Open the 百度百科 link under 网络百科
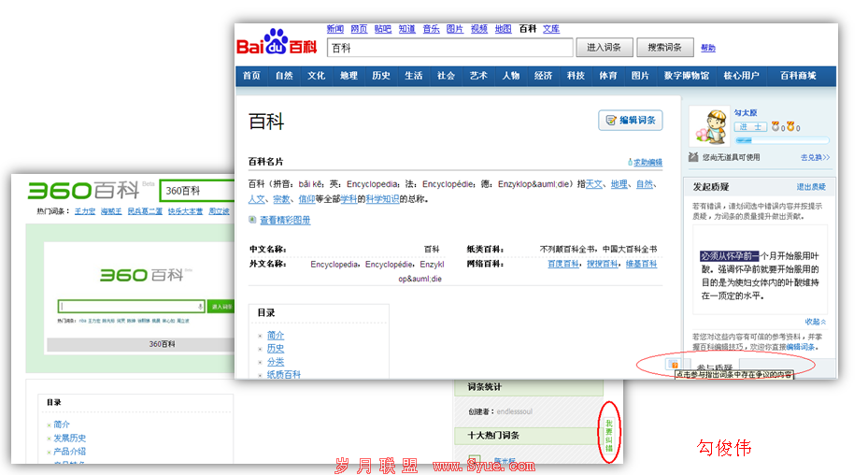This screenshot has width=868, height=475. click(x=563, y=264)
